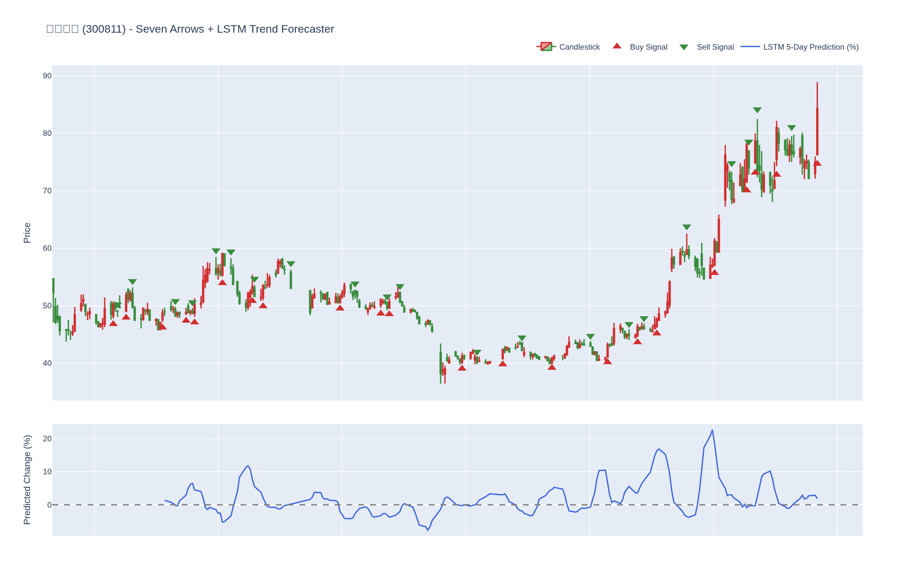Toggle the Sell Signal legend label
The width and height of the screenshot is (915, 588).
[x=715, y=47]
